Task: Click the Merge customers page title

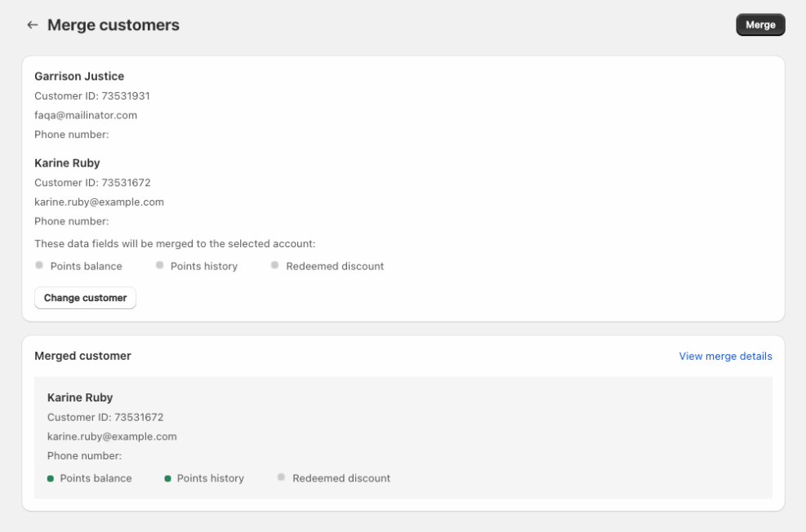Action: click(x=114, y=25)
